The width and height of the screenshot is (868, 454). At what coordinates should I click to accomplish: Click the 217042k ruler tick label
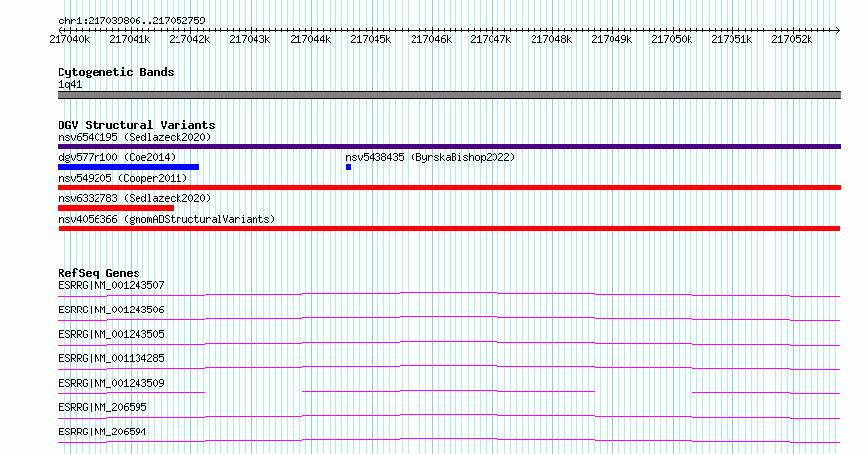(x=189, y=39)
